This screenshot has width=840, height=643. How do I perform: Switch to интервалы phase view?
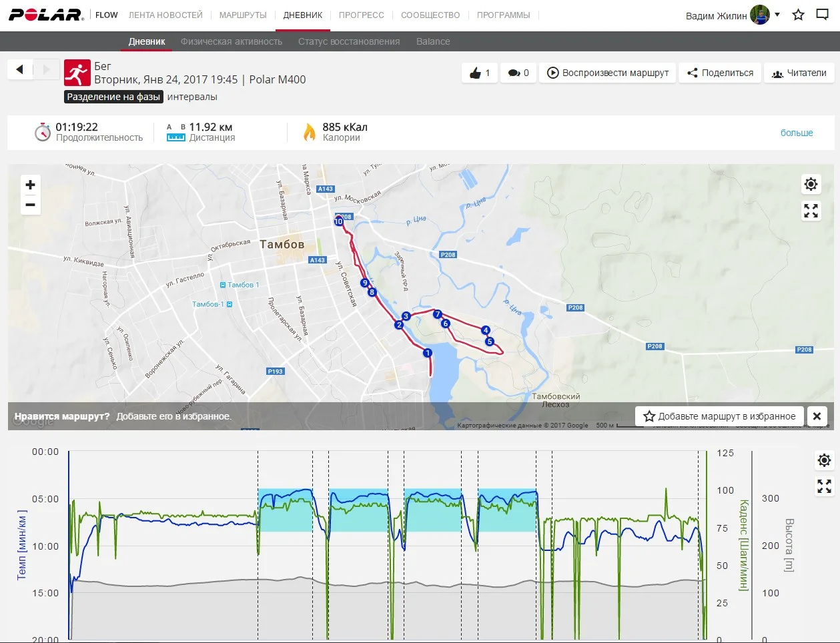tap(192, 97)
